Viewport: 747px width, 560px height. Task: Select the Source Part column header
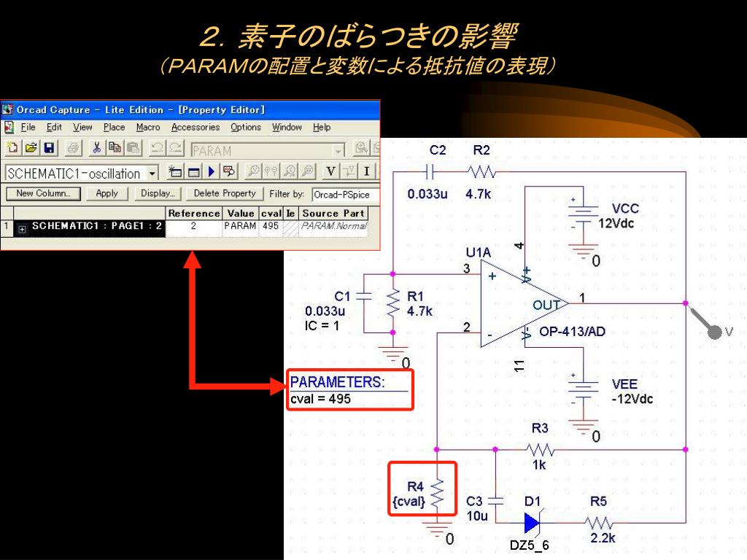tap(333, 214)
